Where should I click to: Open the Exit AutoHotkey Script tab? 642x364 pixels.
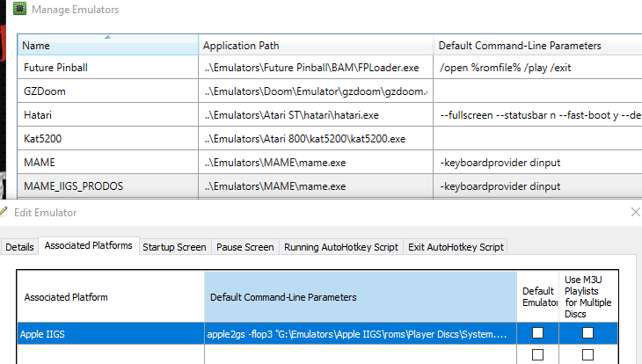(456, 247)
